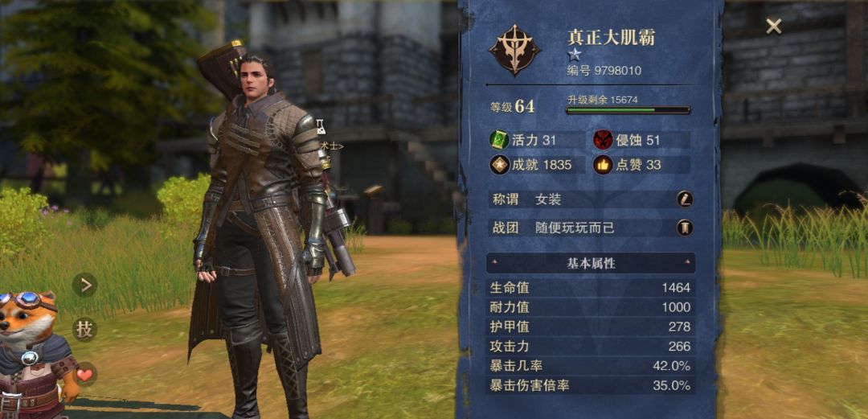Click the star rank icon under the name
The image size is (868, 419).
(x=574, y=55)
